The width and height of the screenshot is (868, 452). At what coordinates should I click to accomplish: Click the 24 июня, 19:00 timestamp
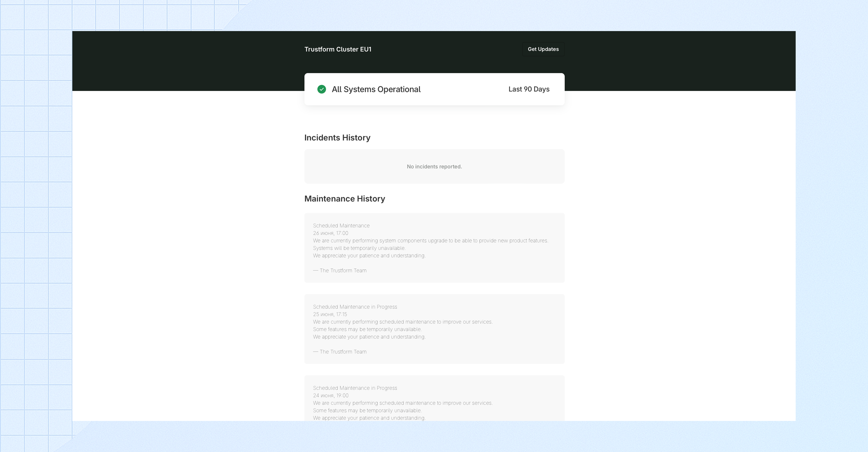point(330,395)
